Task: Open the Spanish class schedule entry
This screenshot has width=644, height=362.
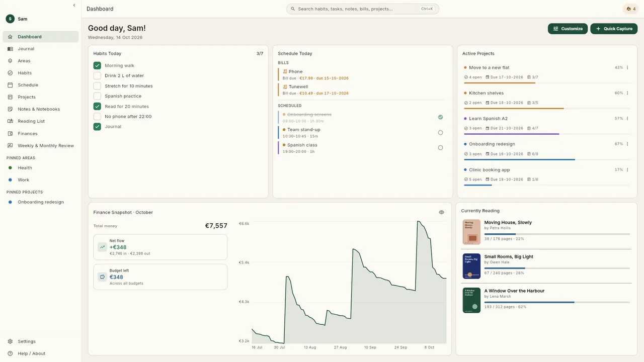Action: click(x=362, y=148)
